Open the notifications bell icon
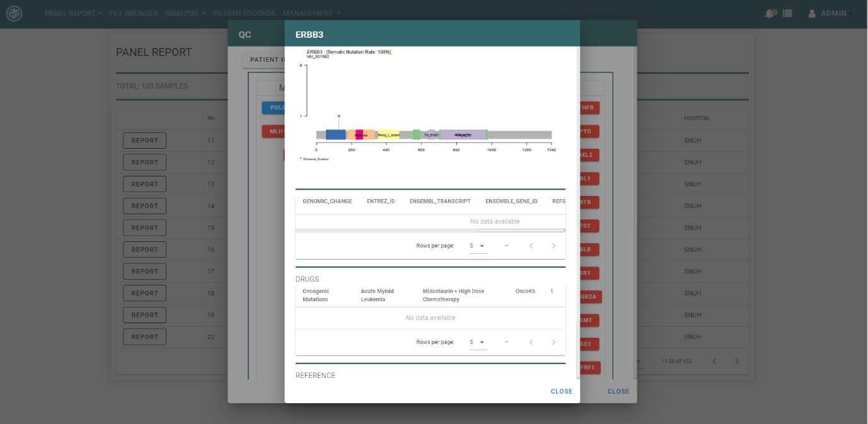 click(770, 13)
